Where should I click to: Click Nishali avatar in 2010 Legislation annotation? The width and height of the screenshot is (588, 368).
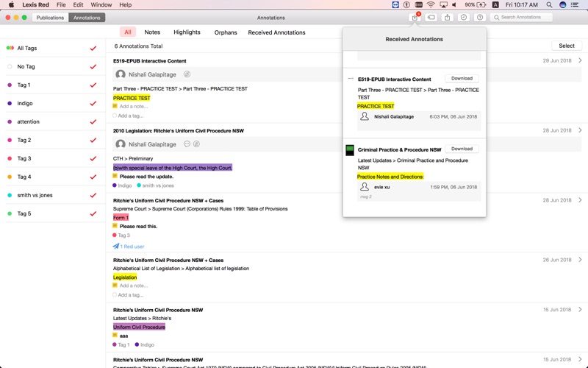[121, 144]
